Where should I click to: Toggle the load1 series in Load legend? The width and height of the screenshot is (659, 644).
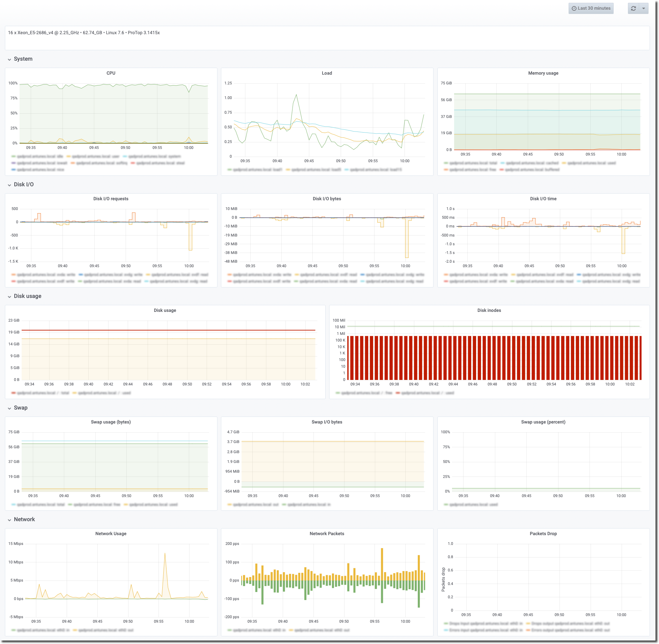click(x=257, y=170)
